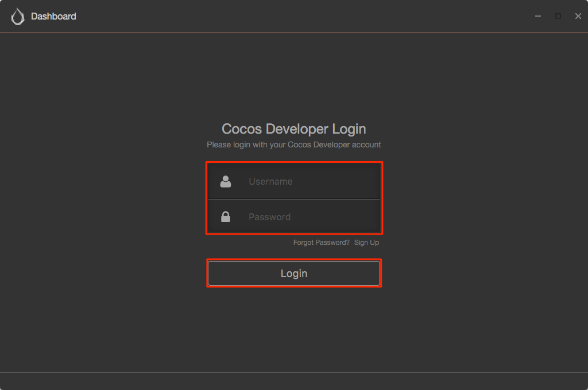
Task: Click the Cocos Developer Login heading
Action: (x=293, y=129)
